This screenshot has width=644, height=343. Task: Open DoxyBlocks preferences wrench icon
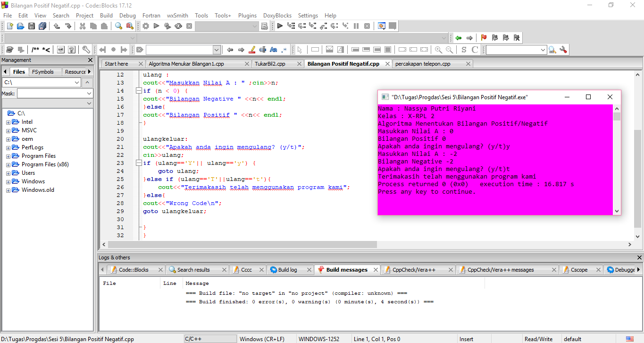[x=86, y=50]
